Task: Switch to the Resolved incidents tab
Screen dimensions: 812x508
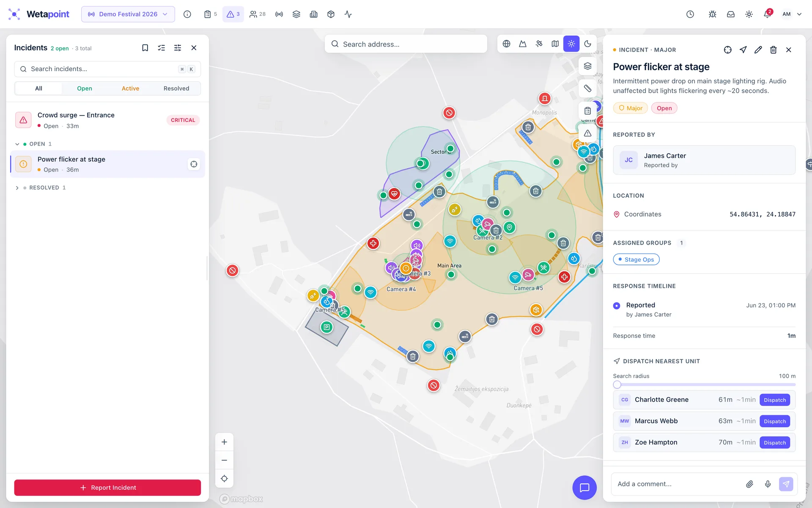Action: 176,88
